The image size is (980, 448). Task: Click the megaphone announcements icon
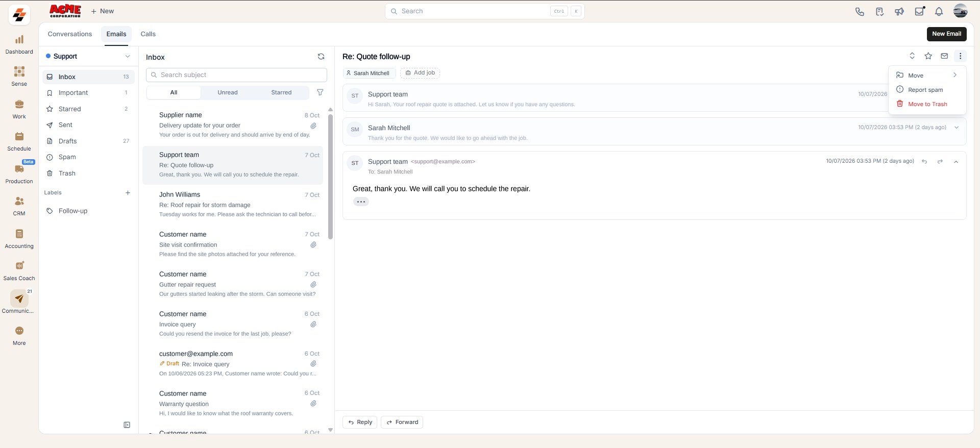(x=899, y=11)
